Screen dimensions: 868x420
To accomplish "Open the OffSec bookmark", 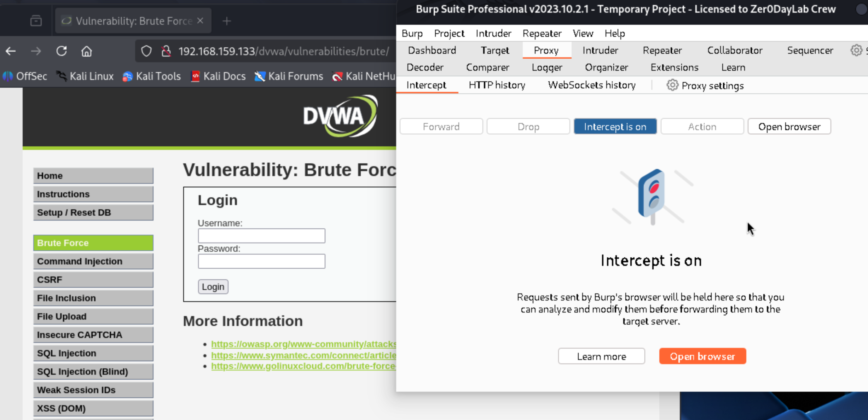I will [25, 76].
